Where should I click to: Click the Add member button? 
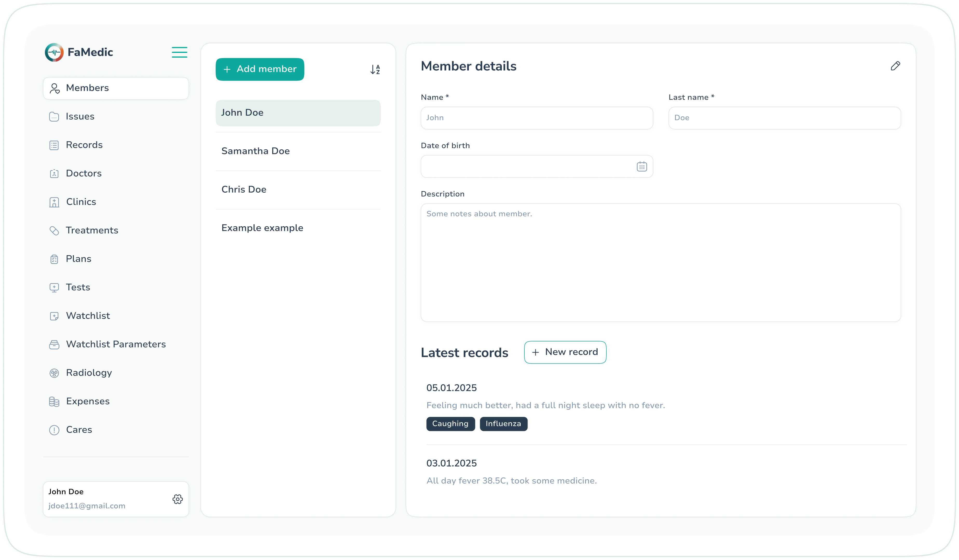(260, 69)
